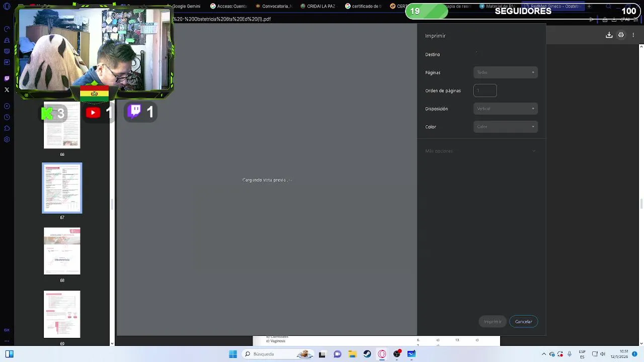The width and height of the screenshot is (644, 362).
Task: Switch to the Acceso: Cuenta tab
Action: pos(228,6)
